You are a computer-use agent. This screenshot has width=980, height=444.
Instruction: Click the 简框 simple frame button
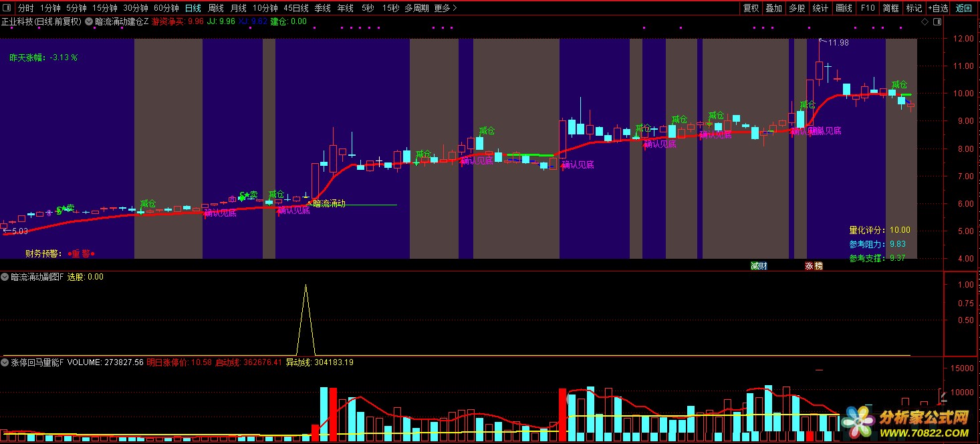click(890, 8)
